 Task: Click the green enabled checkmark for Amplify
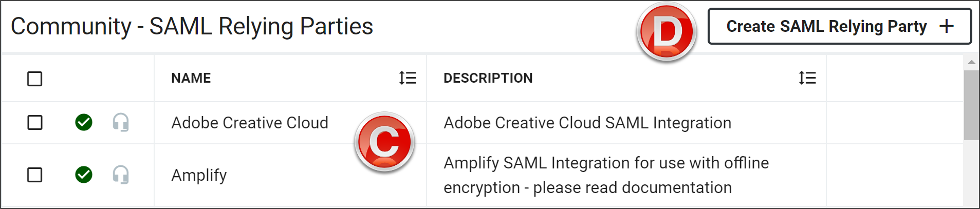click(x=84, y=175)
